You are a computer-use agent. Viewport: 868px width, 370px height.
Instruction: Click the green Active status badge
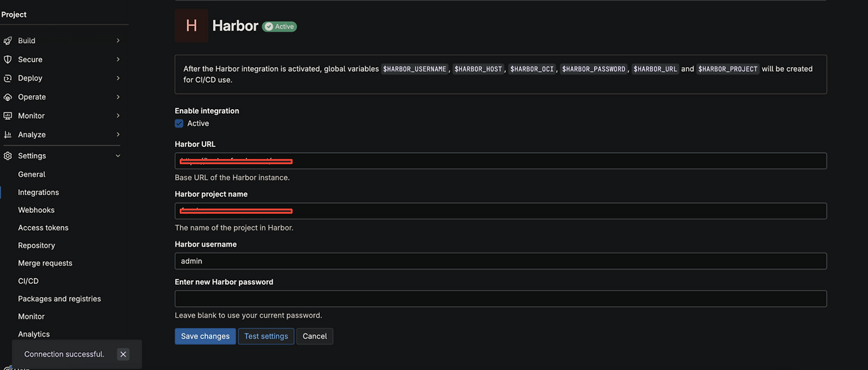(x=279, y=26)
